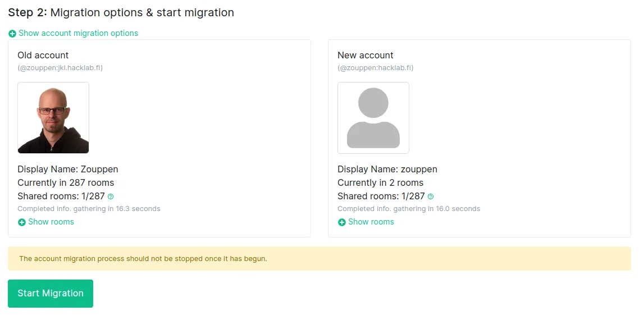The width and height of the screenshot is (644, 320).
Task: Click Currently in 2 rooms text
Action: click(380, 183)
